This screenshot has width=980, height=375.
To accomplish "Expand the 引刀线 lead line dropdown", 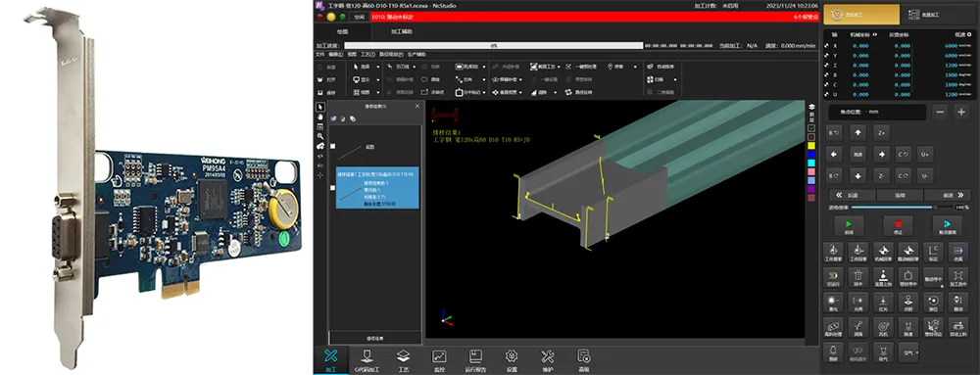I will 414,67.
